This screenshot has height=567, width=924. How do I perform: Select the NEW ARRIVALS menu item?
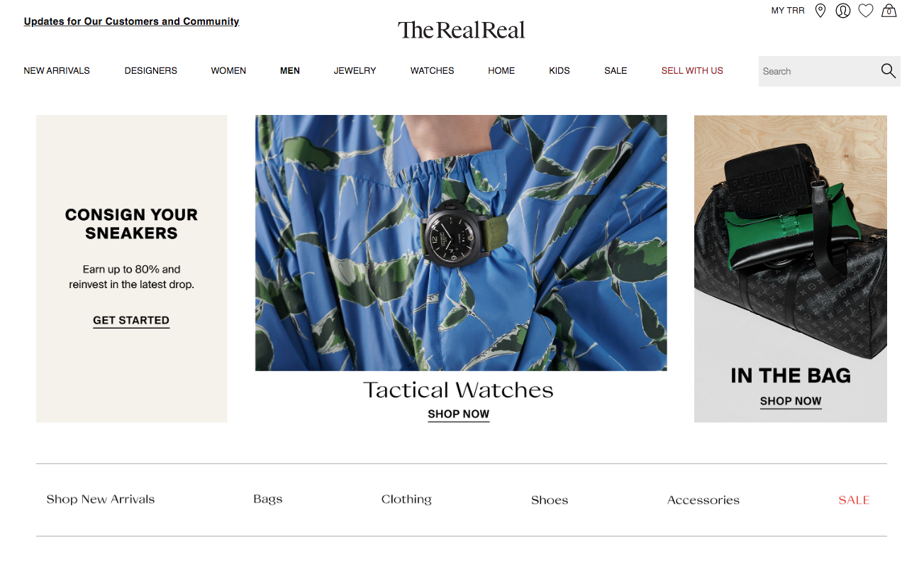coord(57,71)
